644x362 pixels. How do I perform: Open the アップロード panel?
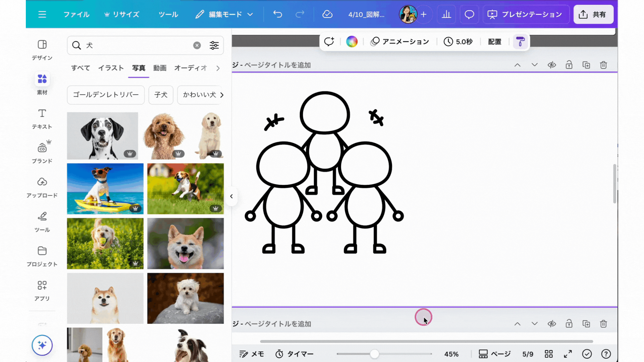[42, 188]
